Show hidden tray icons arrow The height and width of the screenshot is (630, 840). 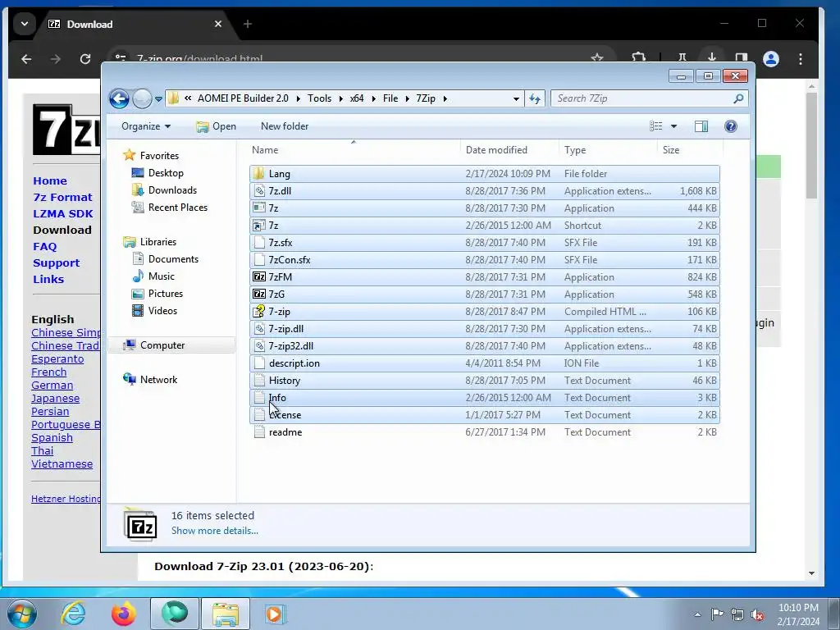697,614
